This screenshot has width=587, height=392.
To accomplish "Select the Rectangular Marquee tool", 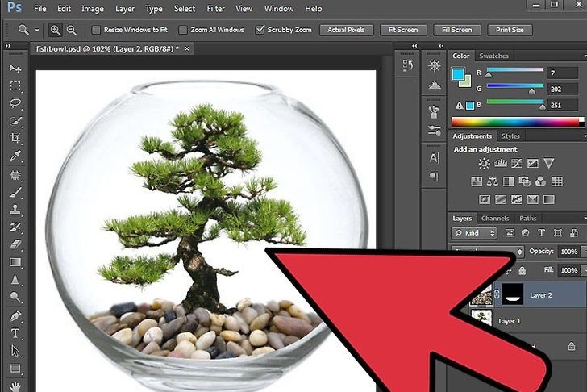I will (x=15, y=85).
